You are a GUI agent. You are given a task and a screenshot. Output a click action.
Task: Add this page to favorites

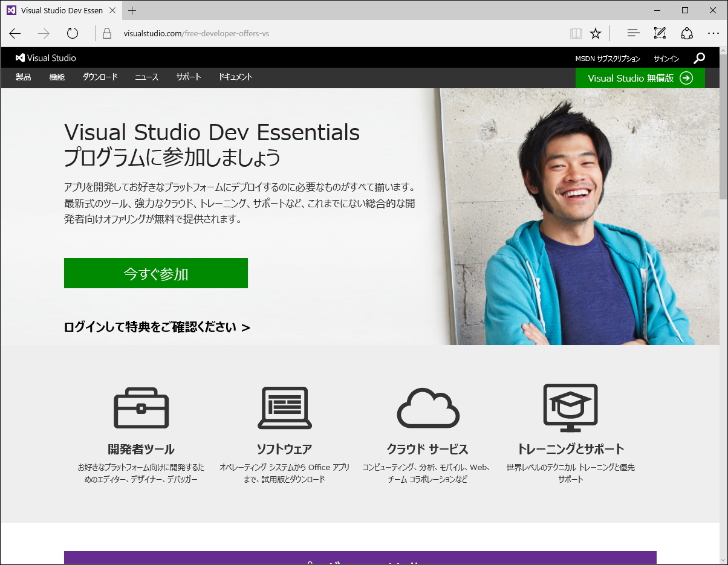(x=596, y=33)
